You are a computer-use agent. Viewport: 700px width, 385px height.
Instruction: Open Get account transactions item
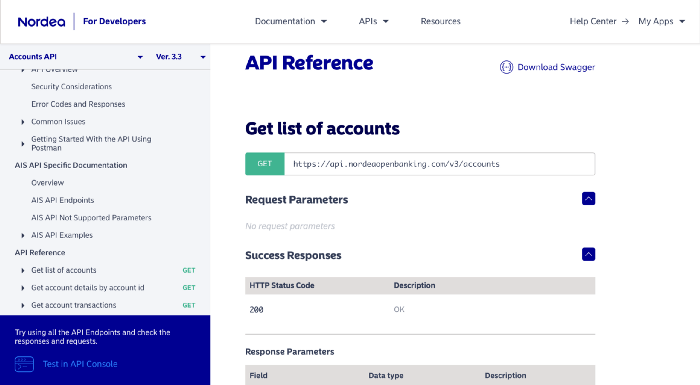[x=74, y=305]
